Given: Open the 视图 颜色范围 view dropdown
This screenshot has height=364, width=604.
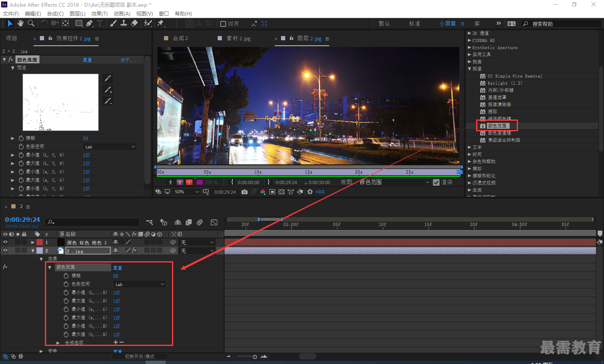Looking at the screenshot, I should coord(394,182).
